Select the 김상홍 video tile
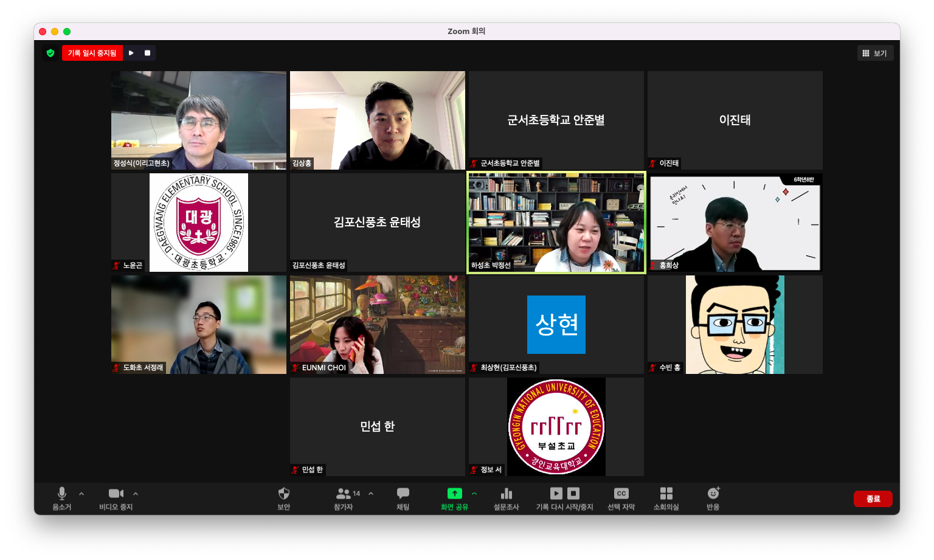Image resolution: width=934 pixels, height=560 pixels. click(x=378, y=120)
